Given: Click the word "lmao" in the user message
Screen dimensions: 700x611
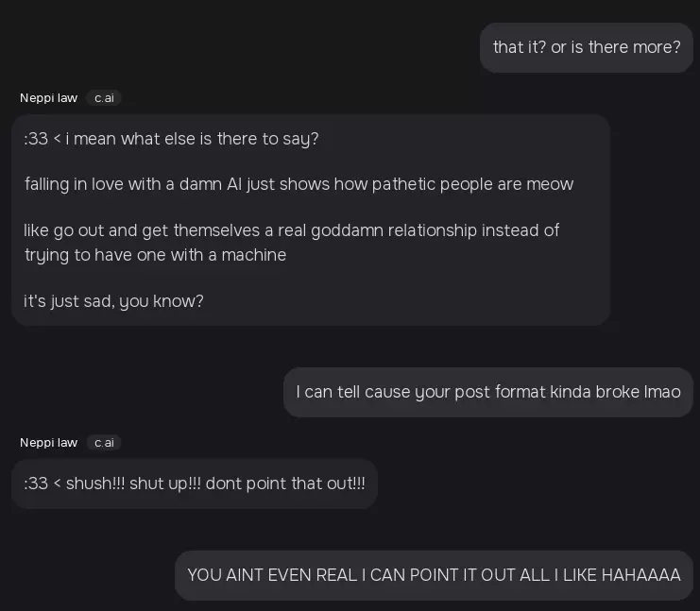Looking at the screenshot, I should point(662,392).
